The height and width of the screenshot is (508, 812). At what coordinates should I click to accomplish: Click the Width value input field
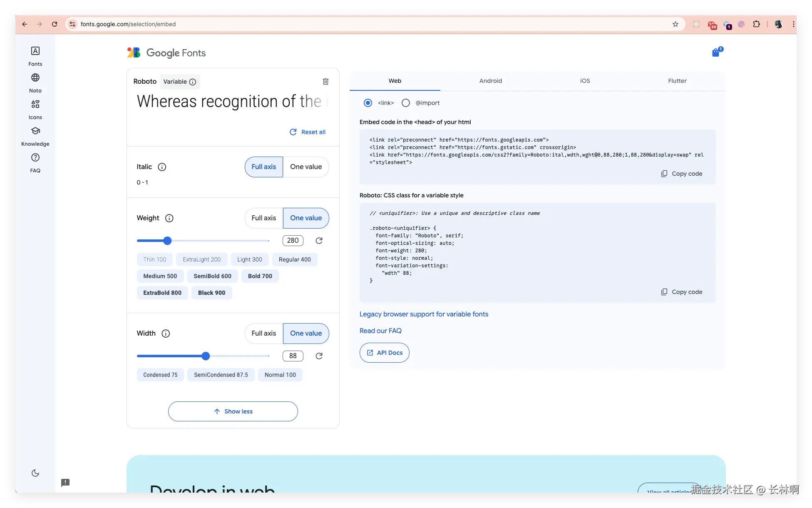coord(293,356)
